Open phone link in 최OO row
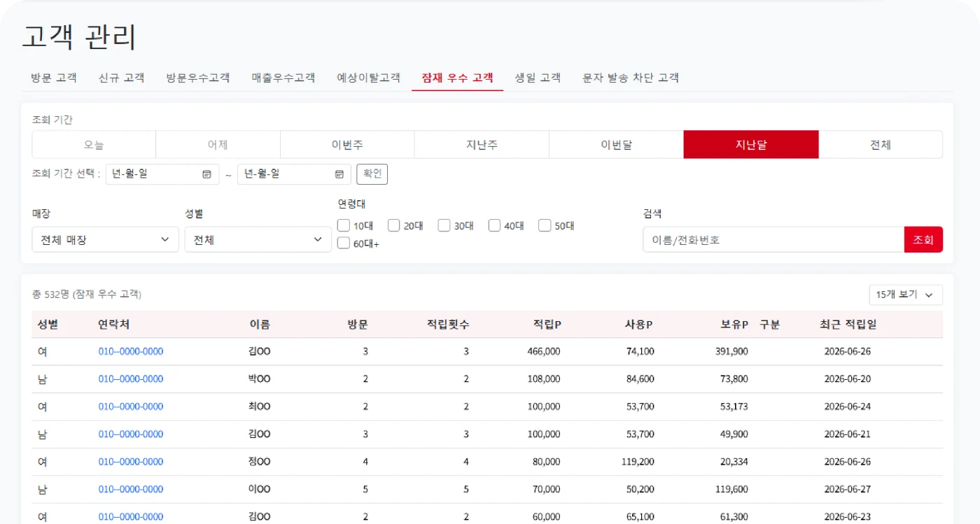The height and width of the screenshot is (524, 980). click(130, 406)
